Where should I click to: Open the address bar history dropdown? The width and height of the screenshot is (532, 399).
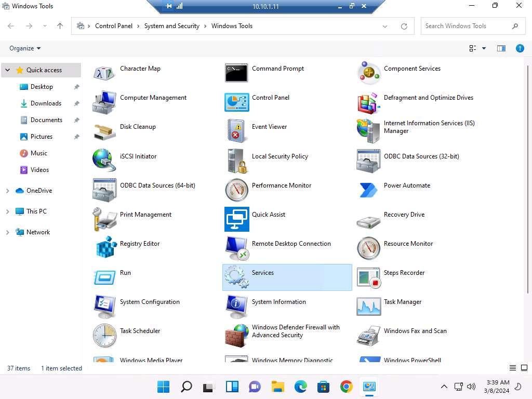point(385,26)
